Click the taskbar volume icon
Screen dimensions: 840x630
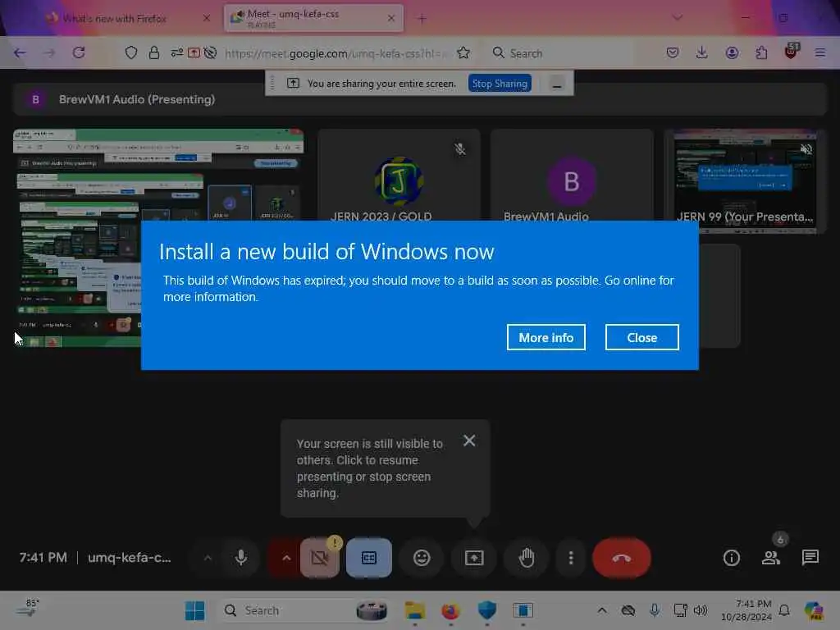(x=701, y=610)
